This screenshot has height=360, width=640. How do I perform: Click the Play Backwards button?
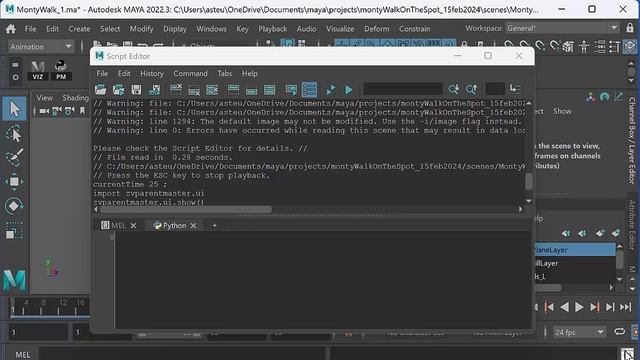[564, 307]
